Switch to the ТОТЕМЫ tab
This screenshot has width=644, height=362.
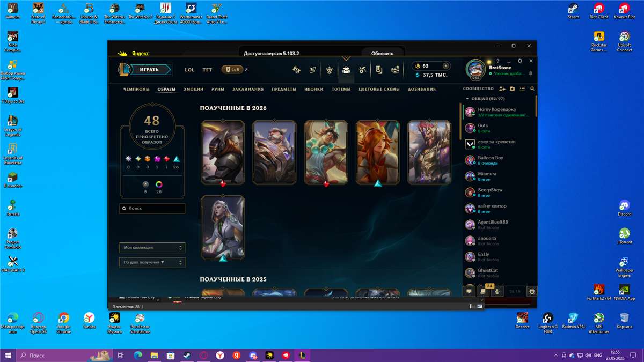click(x=341, y=89)
